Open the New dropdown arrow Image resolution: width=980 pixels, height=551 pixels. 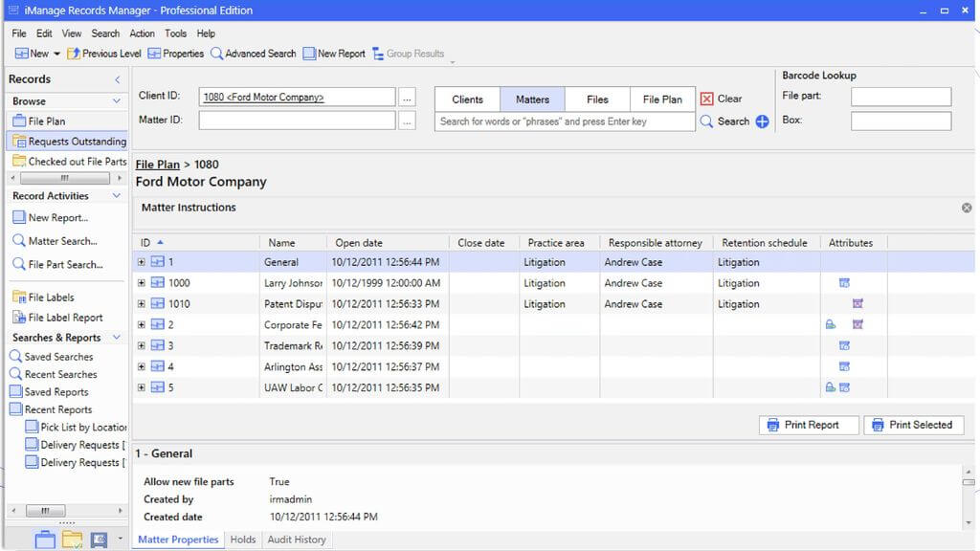[x=56, y=54]
